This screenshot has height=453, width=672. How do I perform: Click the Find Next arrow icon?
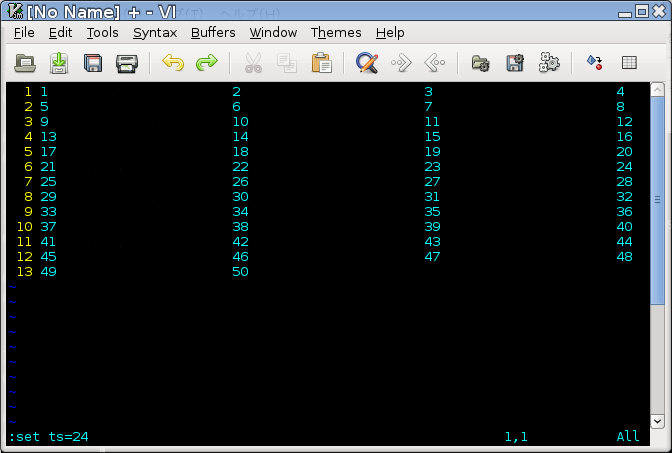click(401, 64)
